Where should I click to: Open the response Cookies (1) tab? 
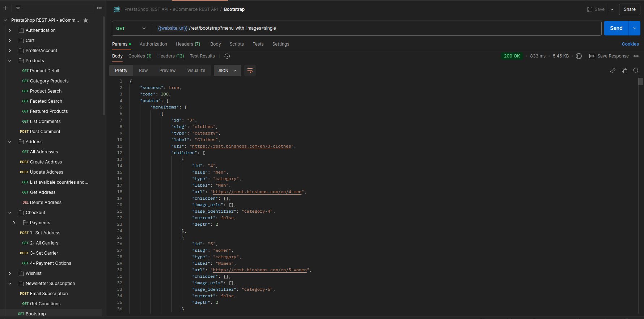coord(140,56)
